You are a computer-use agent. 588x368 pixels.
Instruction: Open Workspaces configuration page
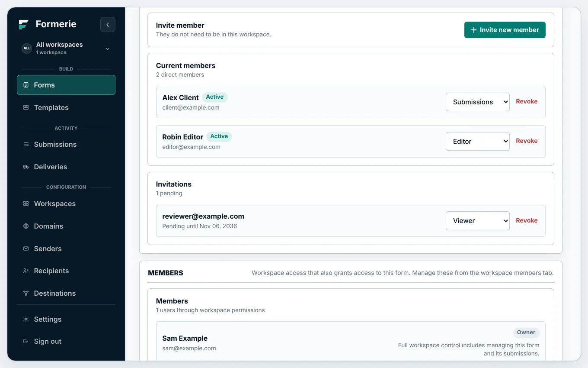pyautogui.click(x=66, y=203)
